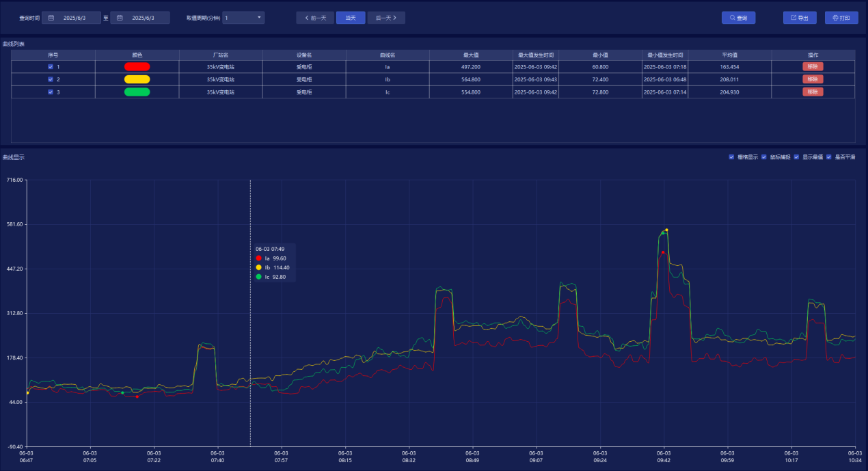Click the yellow color swatch for Ib
The width and height of the screenshot is (868, 471).
click(x=137, y=79)
